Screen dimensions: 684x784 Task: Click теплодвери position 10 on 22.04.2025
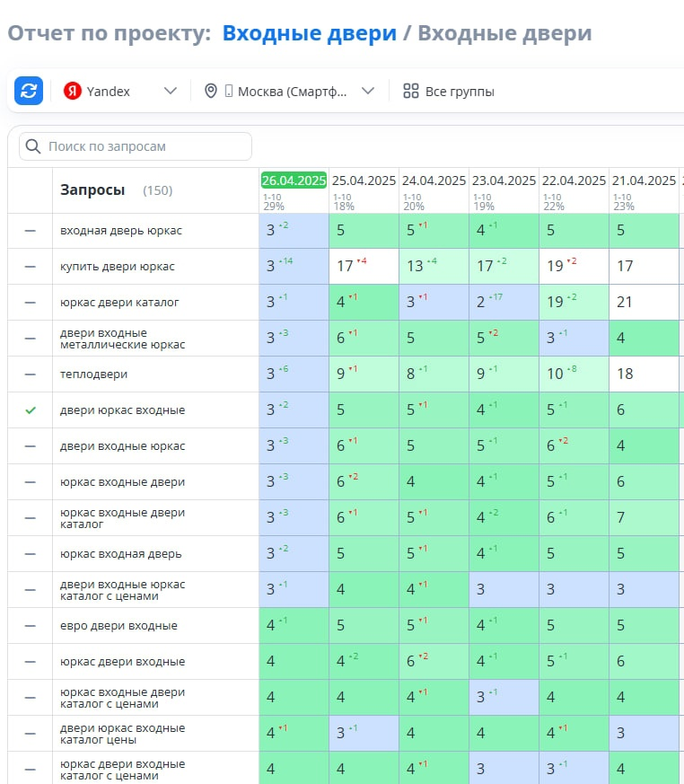tap(574, 374)
